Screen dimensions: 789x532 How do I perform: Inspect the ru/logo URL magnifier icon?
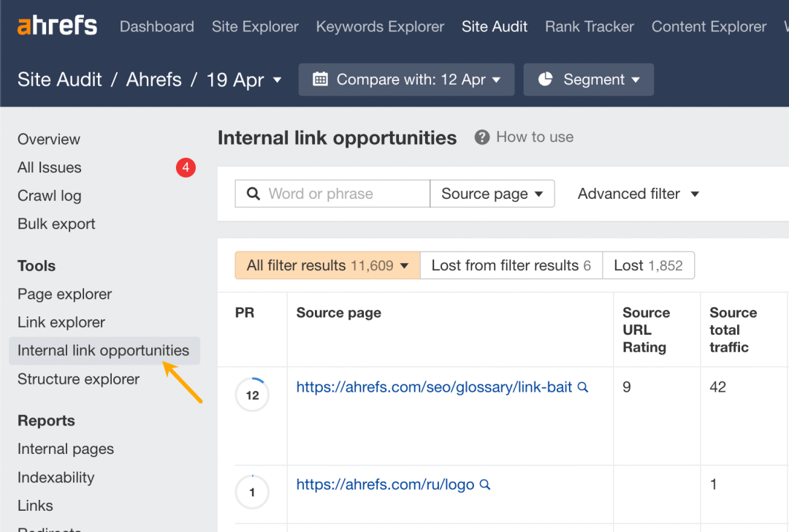pyautogui.click(x=485, y=484)
